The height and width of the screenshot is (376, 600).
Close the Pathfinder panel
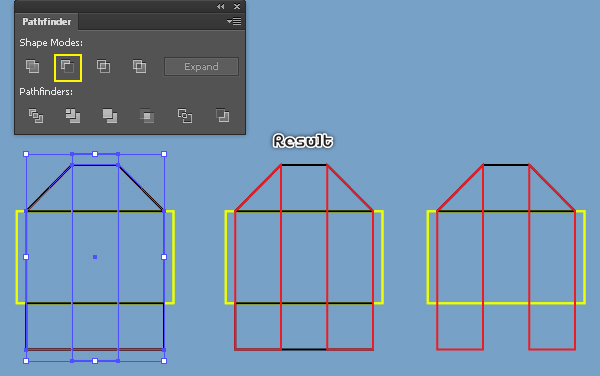[x=237, y=7]
